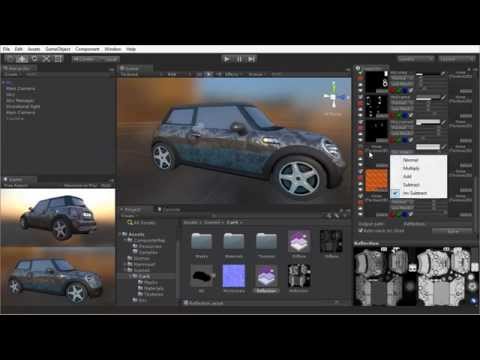480x360 pixels.
Task: Select the Hand tool in toolbar
Action: (10, 59)
